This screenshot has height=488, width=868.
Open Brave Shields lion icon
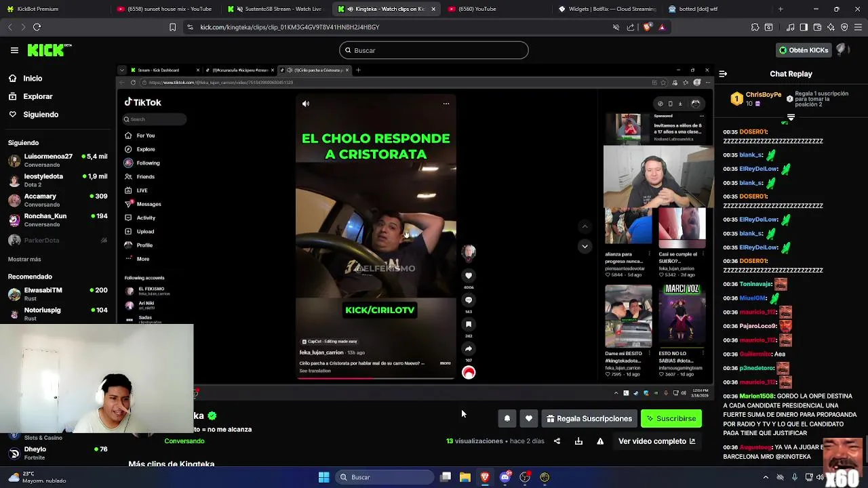click(x=646, y=27)
